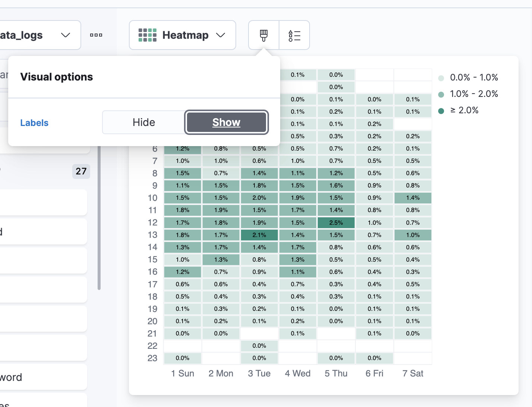Select the Show option for labels

tap(226, 122)
